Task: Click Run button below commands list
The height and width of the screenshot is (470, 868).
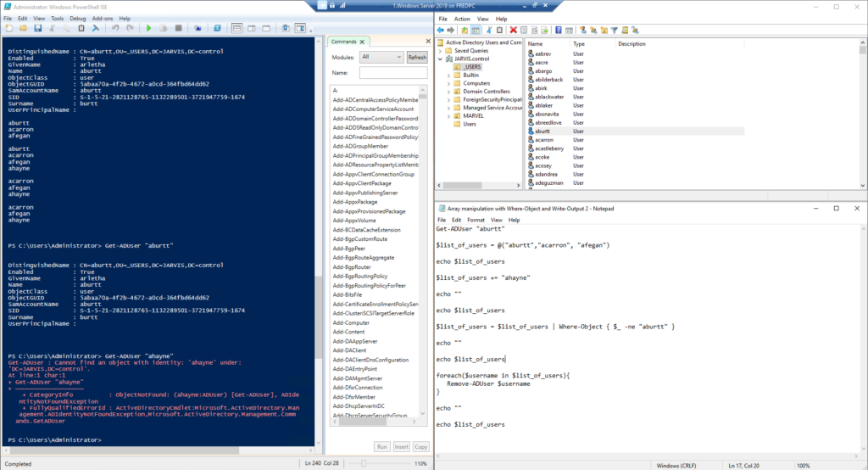Action: (x=382, y=447)
